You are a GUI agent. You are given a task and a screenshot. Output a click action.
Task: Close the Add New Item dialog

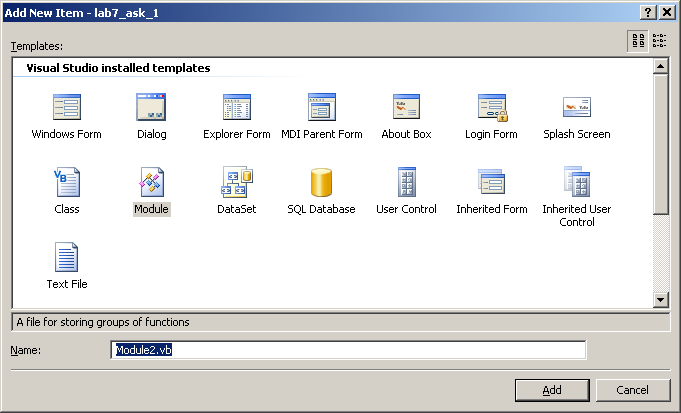667,12
